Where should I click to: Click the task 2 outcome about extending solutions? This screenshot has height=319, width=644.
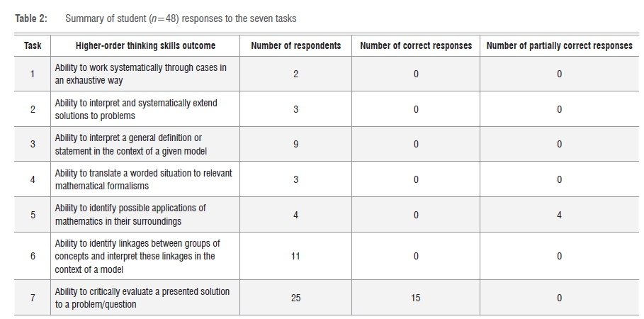136,109
